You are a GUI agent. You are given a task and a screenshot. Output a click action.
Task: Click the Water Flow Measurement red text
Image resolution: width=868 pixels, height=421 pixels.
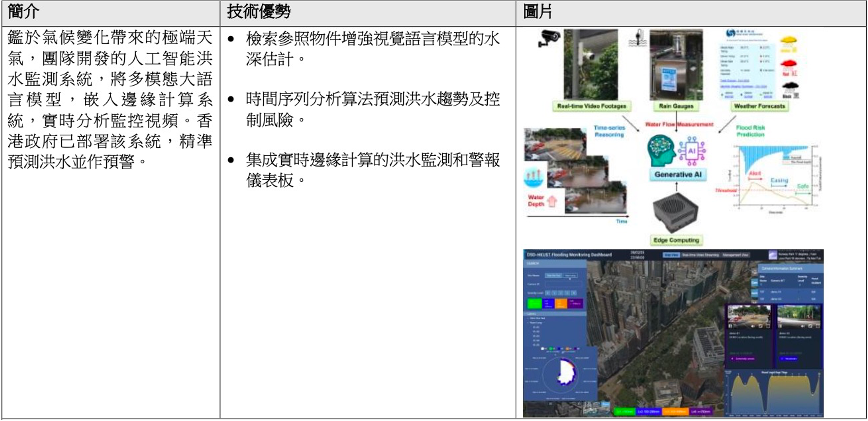[679, 124]
